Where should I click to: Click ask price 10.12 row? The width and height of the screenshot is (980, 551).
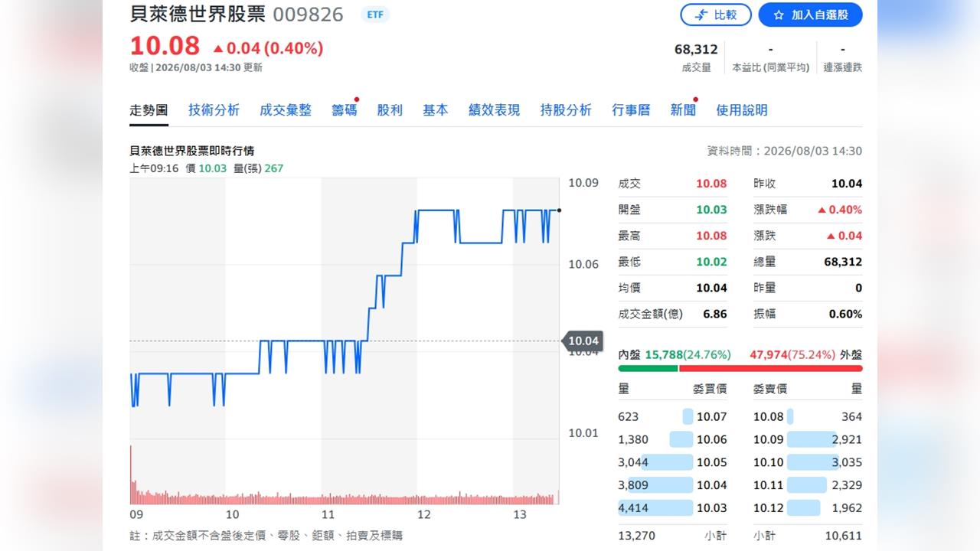pos(808,508)
